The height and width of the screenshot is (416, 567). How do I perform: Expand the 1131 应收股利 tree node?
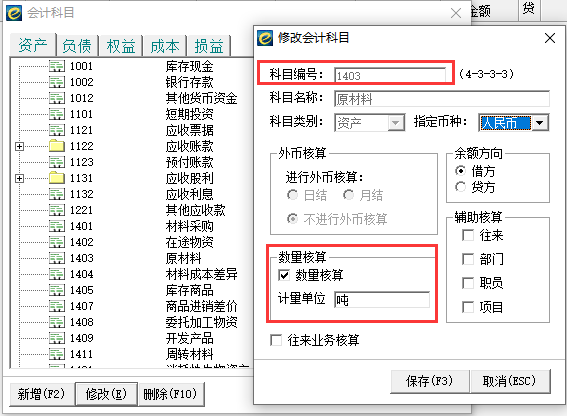coord(20,178)
